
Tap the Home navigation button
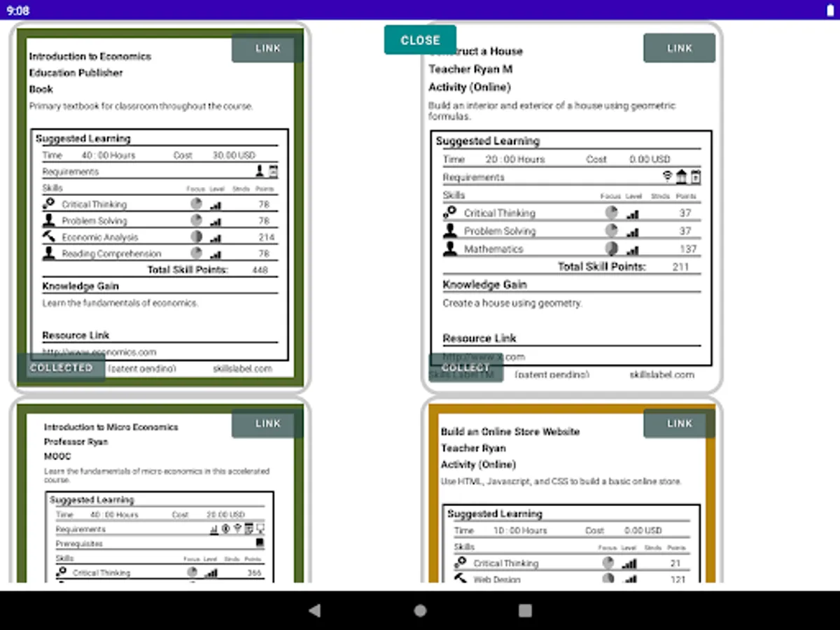420,610
